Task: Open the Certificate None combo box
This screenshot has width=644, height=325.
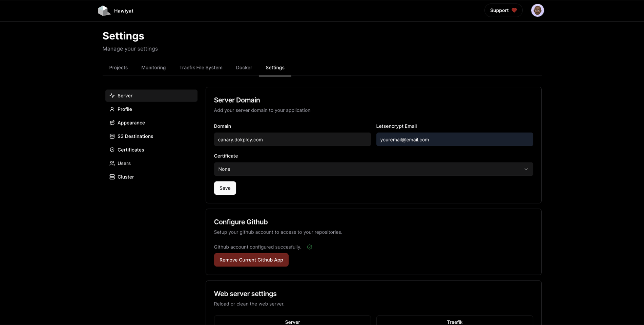Action: (373, 169)
